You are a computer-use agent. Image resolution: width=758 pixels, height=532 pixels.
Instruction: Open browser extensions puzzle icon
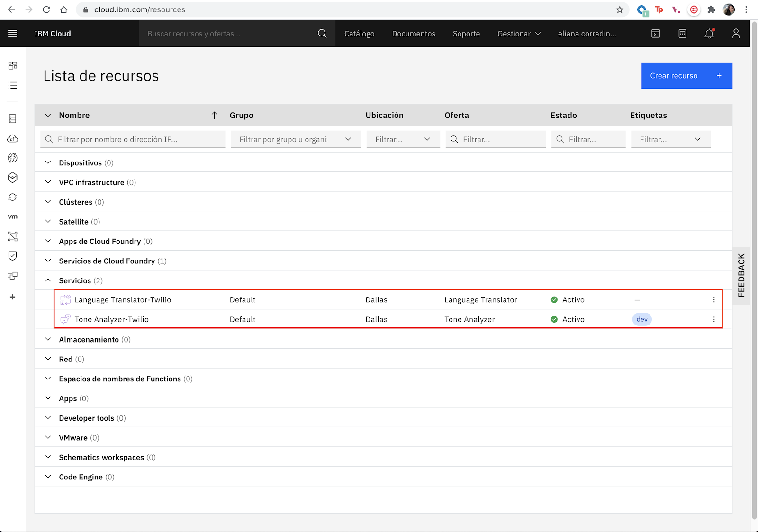711,9
